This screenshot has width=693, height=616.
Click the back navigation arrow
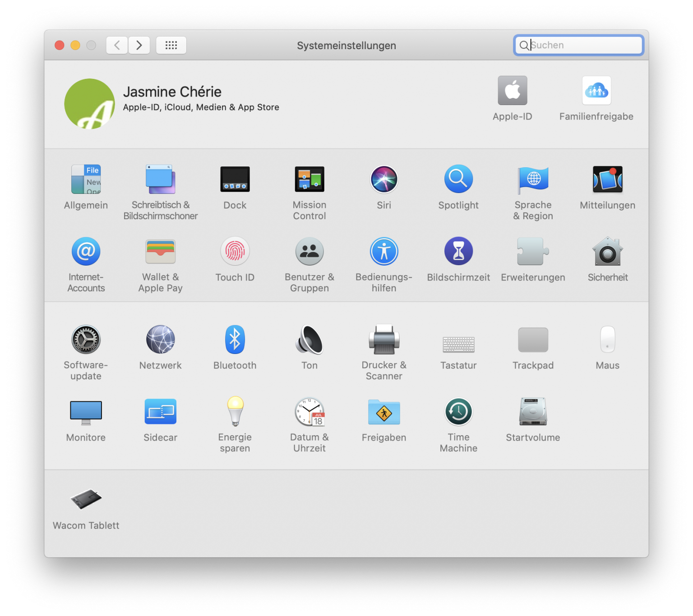click(x=117, y=45)
